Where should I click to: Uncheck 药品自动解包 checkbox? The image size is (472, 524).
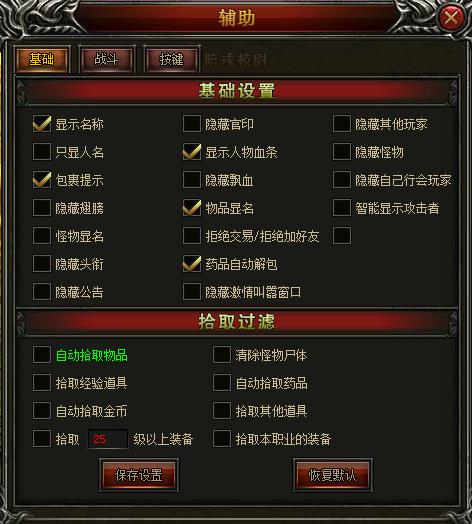click(x=192, y=264)
